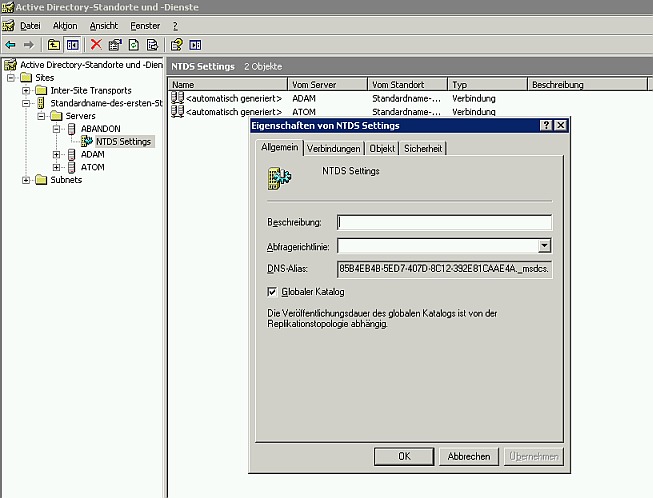The width and height of the screenshot is (653, 498).
Task: Click the Properties toolbar icon
Action: pyautogui.click(x=115, y=45)
